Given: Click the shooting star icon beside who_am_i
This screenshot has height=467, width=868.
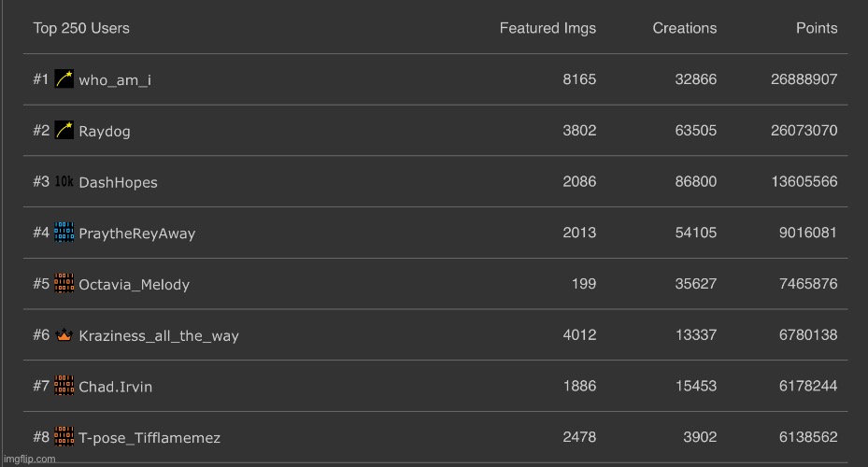Looking at the screenshot, I should [x=64, y=79].
